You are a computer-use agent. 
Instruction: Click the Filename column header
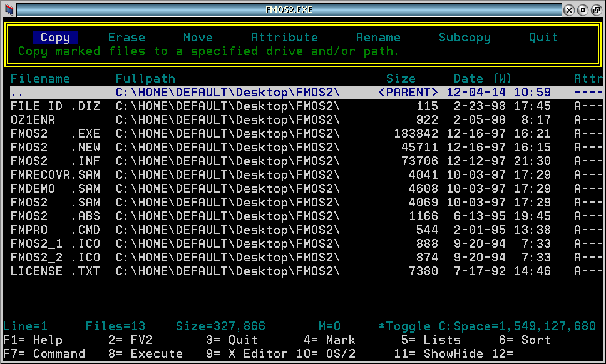click(40, 79)
